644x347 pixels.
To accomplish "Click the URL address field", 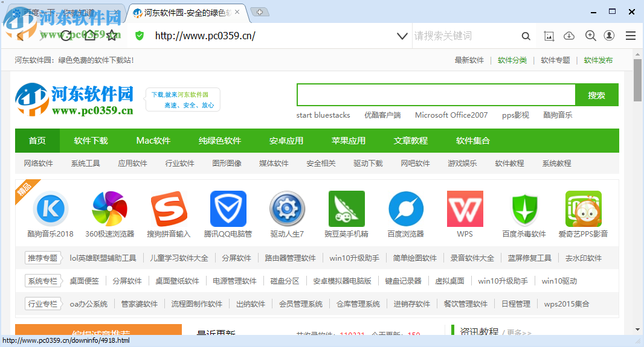I will click(271, 36).
